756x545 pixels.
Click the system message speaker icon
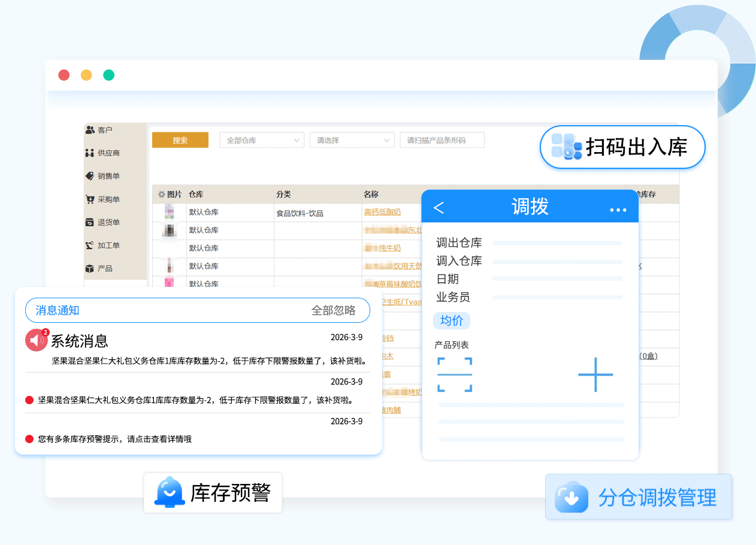(x=37, y=340)
